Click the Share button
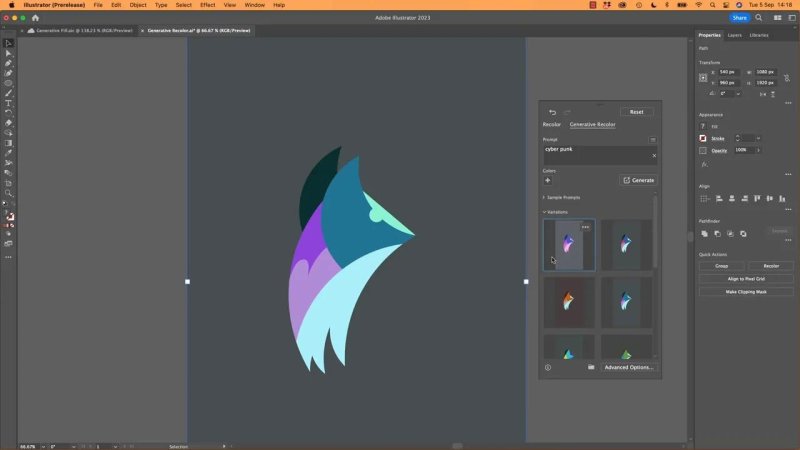The height and width of the screenshot is (450, 800). click(x=739, y=18)
